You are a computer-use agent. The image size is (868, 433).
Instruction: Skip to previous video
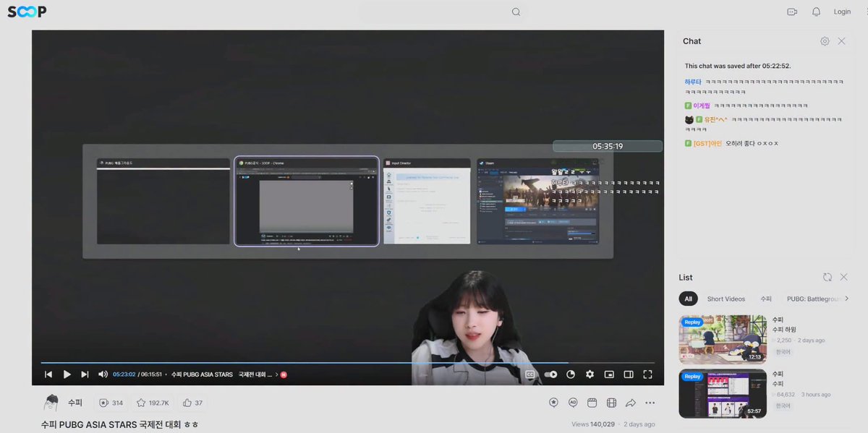tap(48, 374)
